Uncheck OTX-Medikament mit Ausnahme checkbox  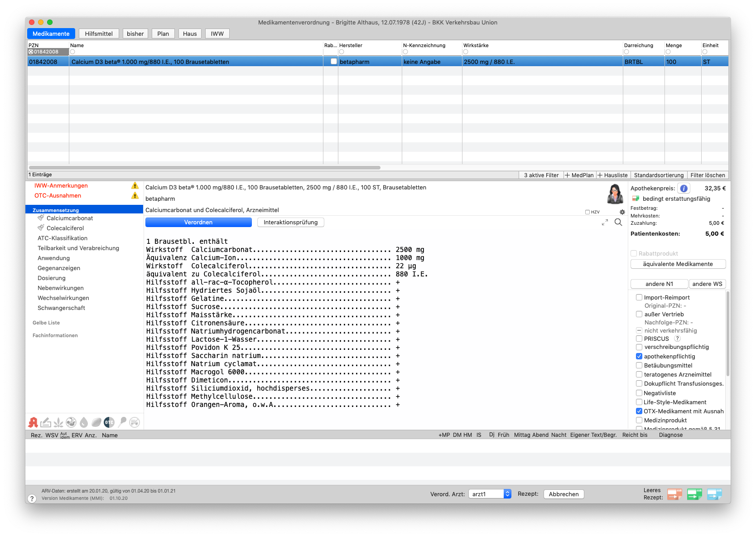(639, 411)
